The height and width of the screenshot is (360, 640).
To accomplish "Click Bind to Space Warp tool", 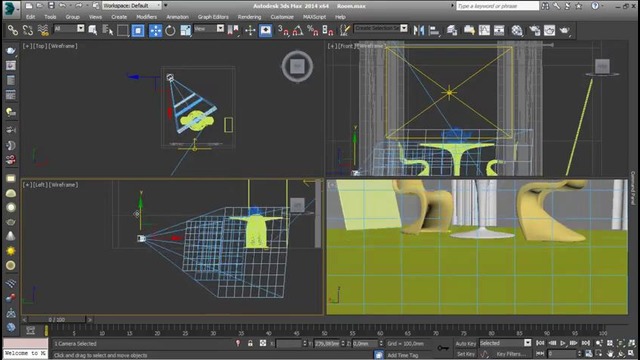I will (x=43, y=30).
